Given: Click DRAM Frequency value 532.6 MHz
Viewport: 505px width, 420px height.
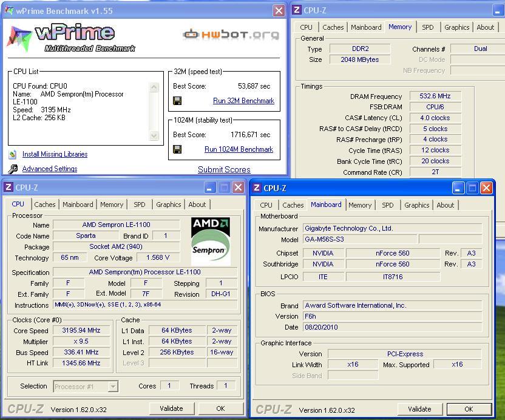Looking at the screenshot, I should 435,96.
